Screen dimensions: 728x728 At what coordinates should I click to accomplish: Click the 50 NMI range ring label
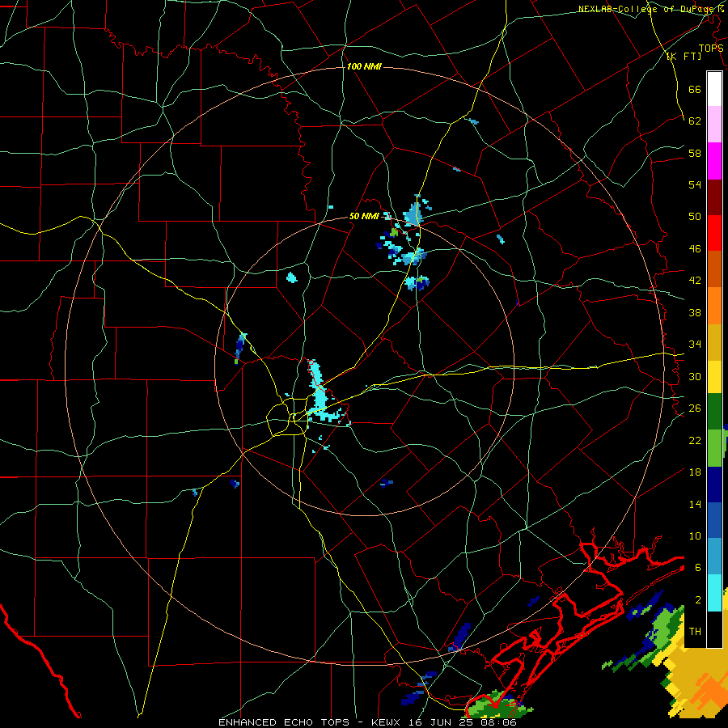click(x=364, y=216)
